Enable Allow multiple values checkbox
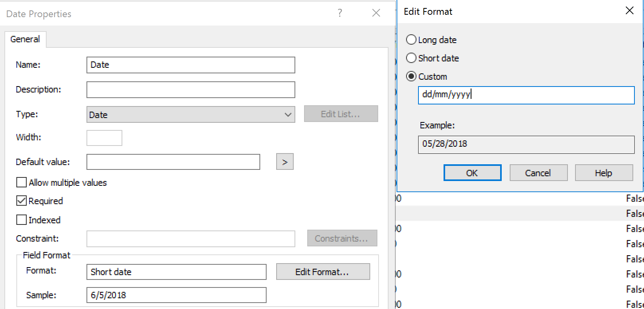Viewport: 644px width, 309px height. pos(22,183)
